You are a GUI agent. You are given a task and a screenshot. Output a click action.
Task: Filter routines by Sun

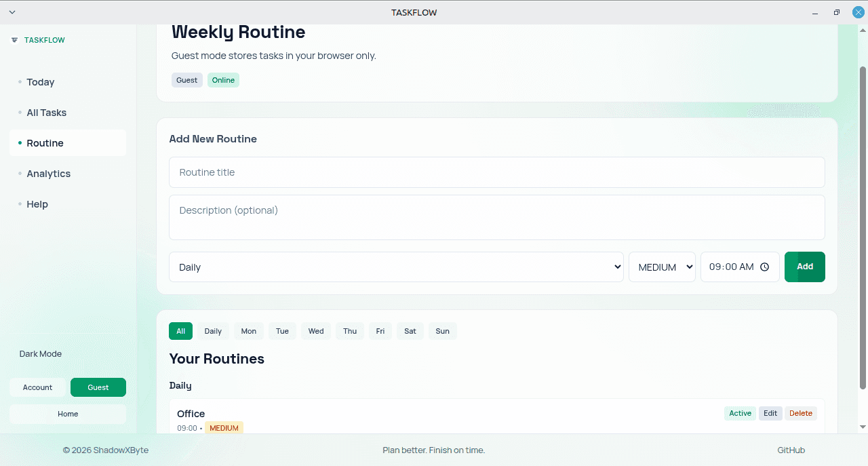[x=443, y=331]
